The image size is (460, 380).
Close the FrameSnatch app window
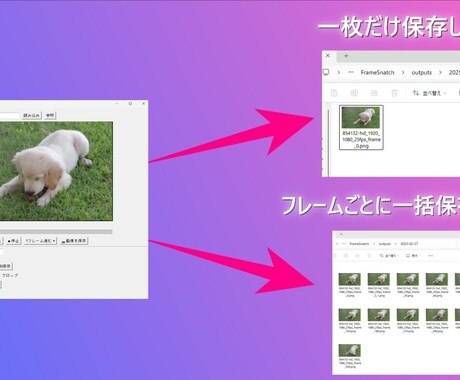pyautogui.click(x=143, y=104)
